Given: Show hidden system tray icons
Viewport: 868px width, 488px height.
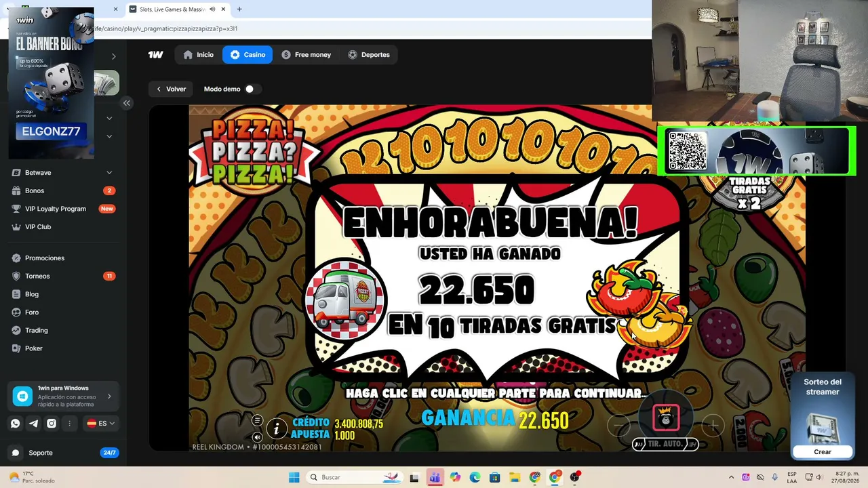Looking at the screenshot, I should [731, 477].
